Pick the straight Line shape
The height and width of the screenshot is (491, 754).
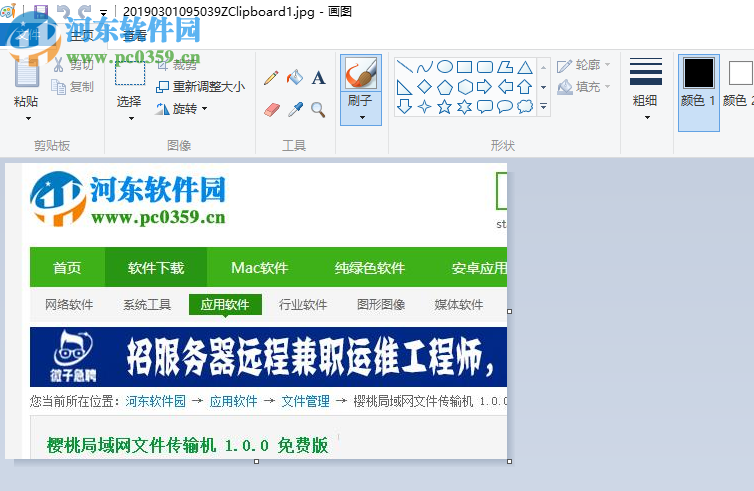pyautogui.click(x=405, y=67)
